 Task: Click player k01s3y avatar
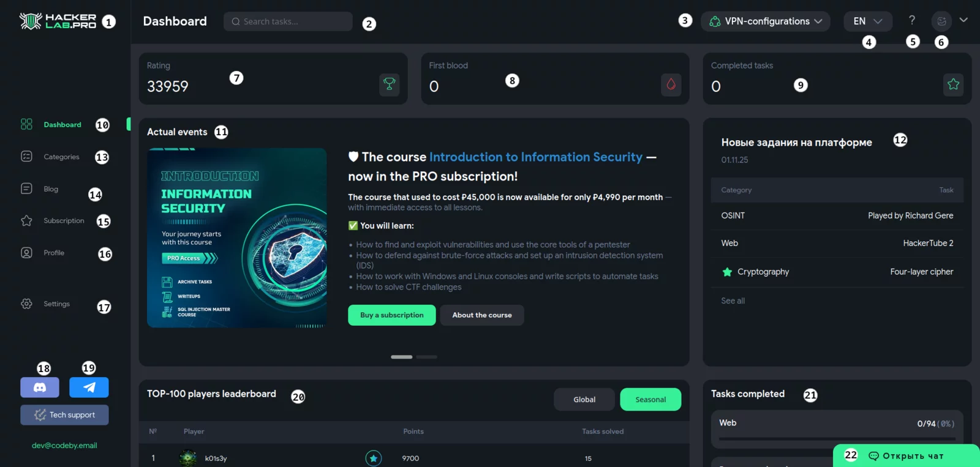[x=188, y=458]
